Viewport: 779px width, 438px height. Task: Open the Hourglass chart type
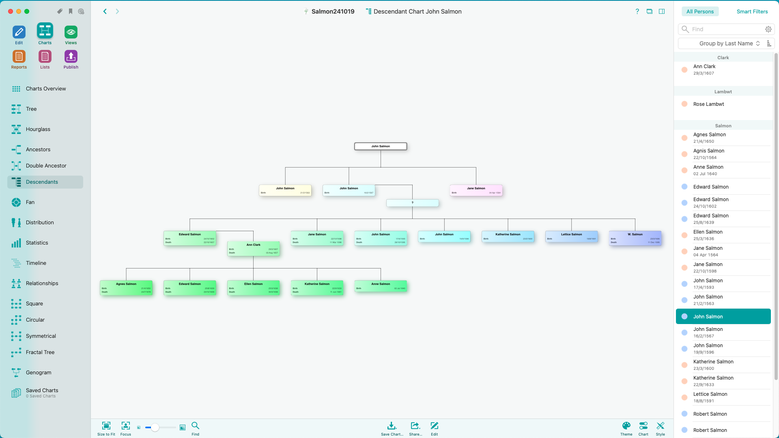pyautogui.click(x=45, y=129)
